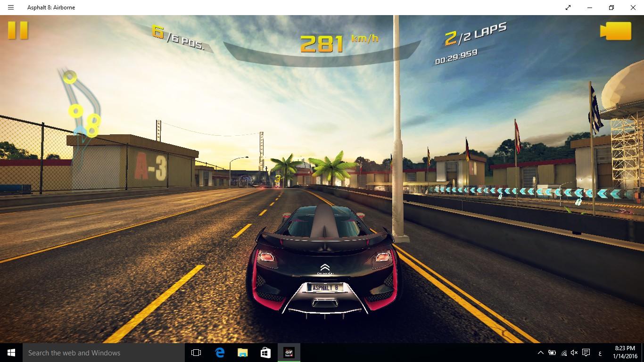This screenshot has height=362, width=644.
Task: Pause the race with the pause button
Action: [x=18, y=30]
